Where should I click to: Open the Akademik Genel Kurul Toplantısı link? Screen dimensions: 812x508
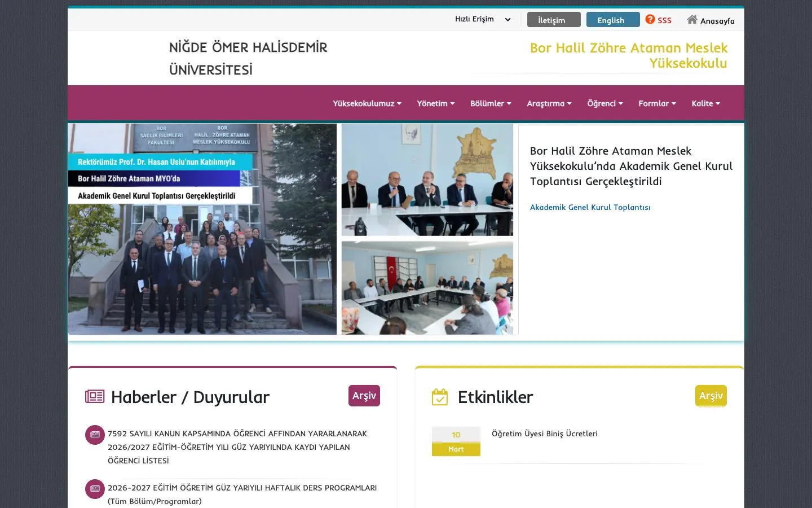point(590,207)
